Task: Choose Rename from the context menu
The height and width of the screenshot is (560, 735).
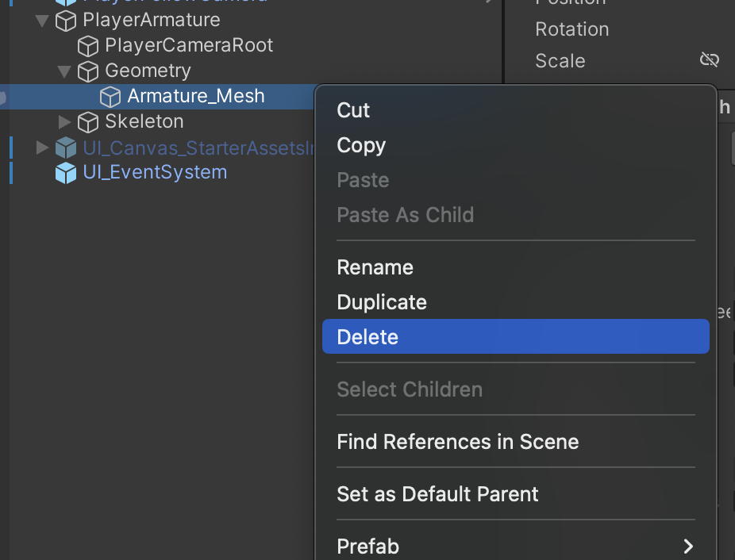Action: pos(375,267)
